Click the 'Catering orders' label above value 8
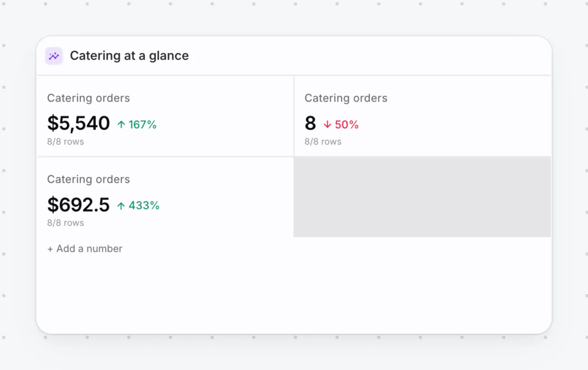588x370 pixels. [x=346, y=98]
